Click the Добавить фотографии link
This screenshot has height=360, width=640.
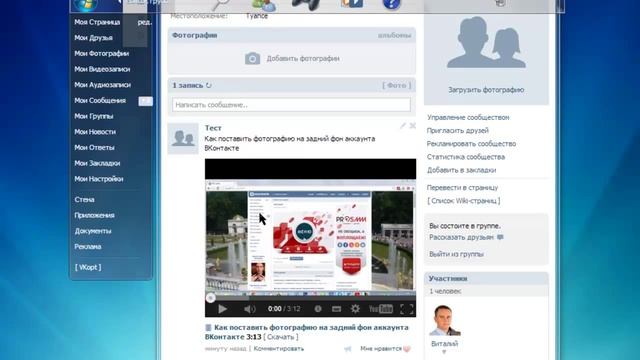click(x=303, y=58)
